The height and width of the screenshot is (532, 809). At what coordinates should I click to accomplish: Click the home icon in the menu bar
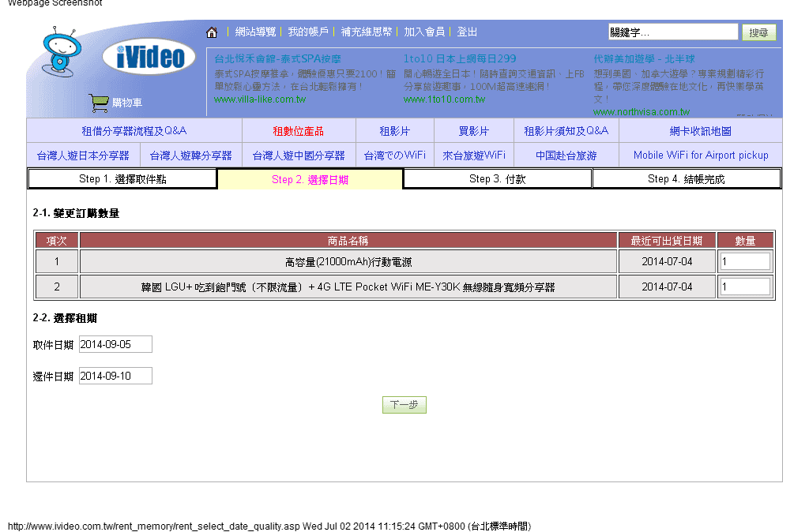[x=211, y=32]
